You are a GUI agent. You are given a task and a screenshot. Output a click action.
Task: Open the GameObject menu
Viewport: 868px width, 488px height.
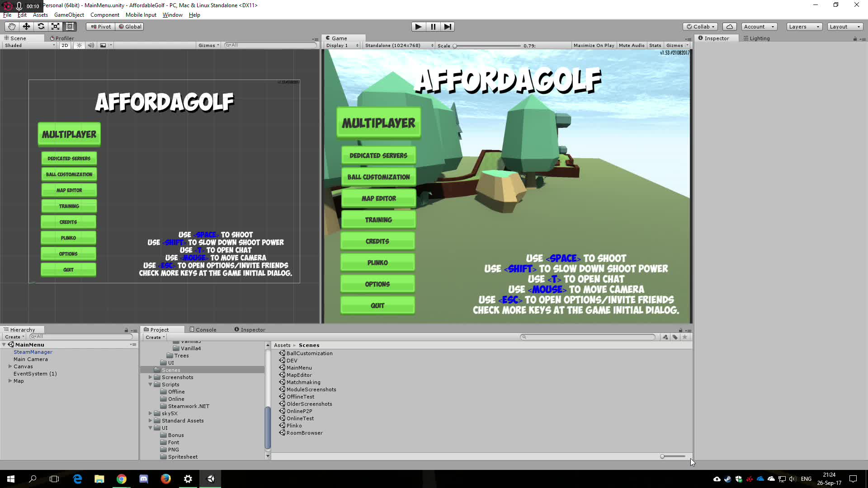click(x=69, y=15)
